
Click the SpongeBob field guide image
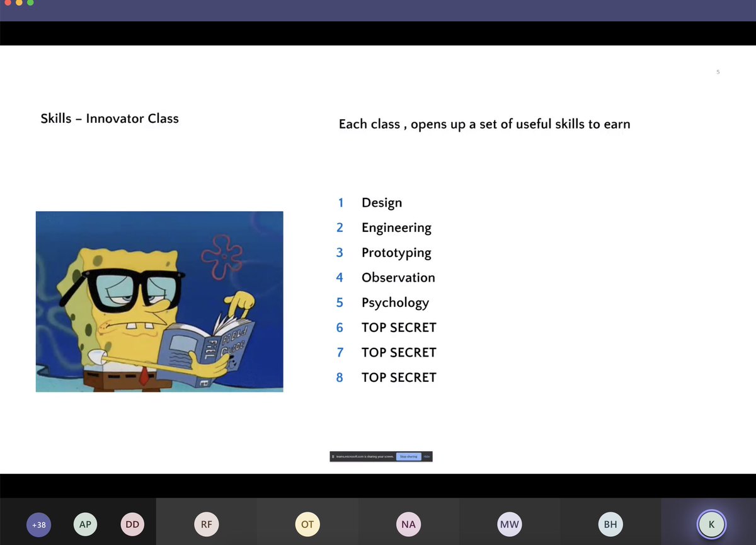coord(159,302)
